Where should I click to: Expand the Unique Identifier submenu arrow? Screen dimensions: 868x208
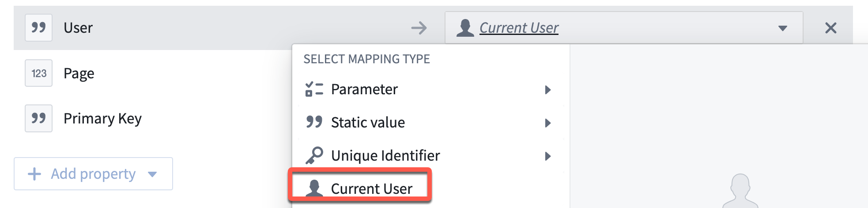pos(548,156)
